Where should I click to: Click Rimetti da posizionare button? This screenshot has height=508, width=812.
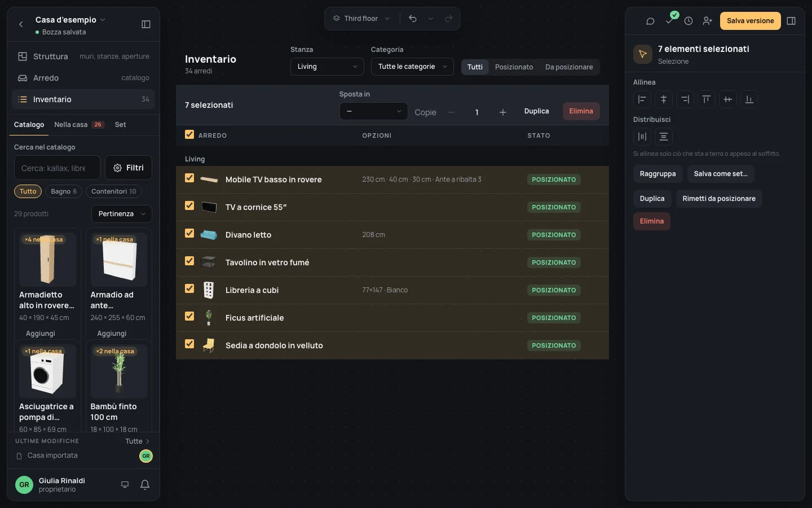pyautogui.click(x=719, y=199)
